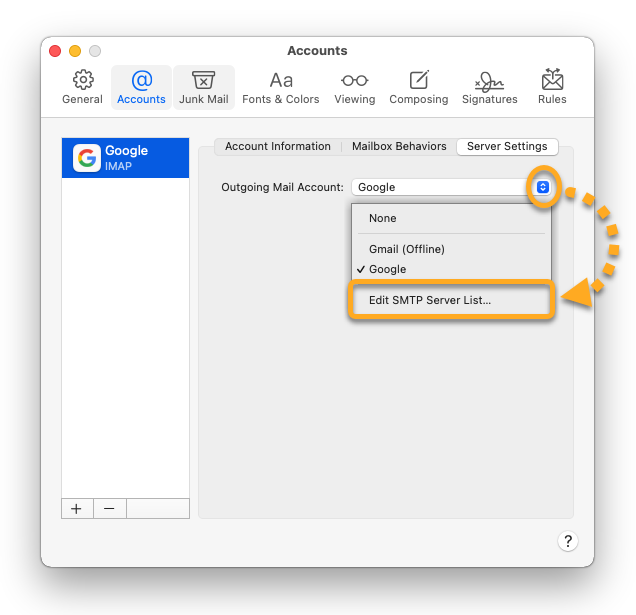The width and height of the screenshot is (636, 615).
Task: Select the Accounts @ toolbar icon
Action: [x=141, y=87]
